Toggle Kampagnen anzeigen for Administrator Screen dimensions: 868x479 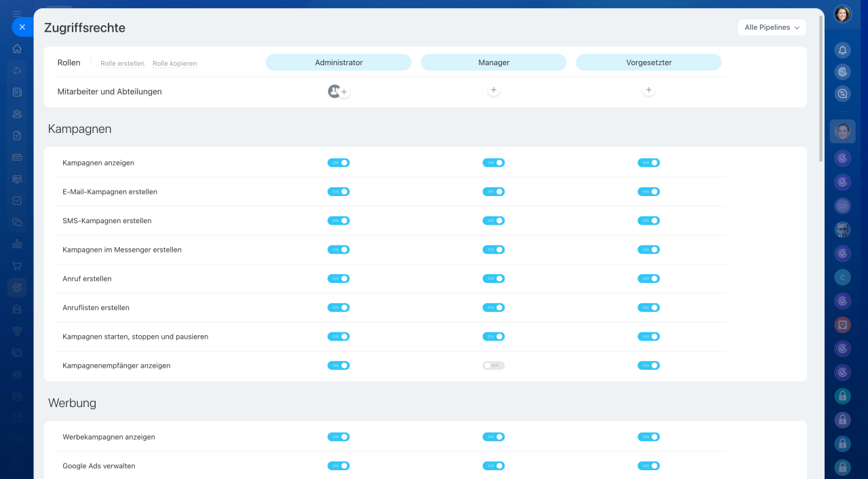pos(338,163)
